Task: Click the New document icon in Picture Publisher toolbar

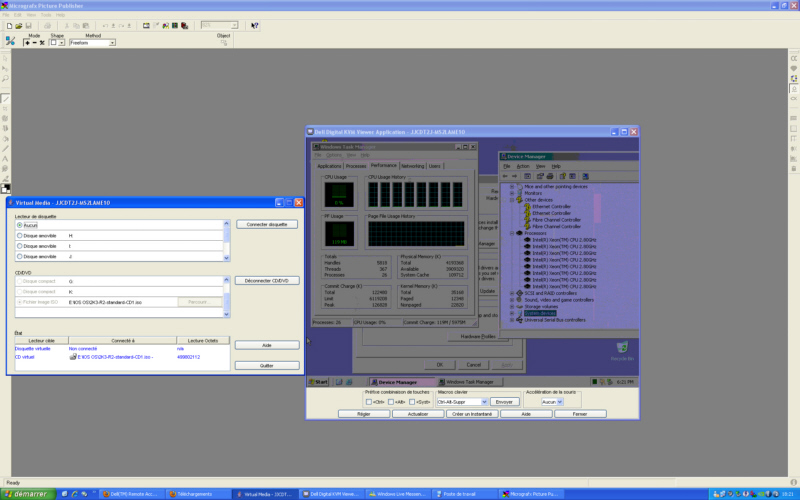Action: 9,26
